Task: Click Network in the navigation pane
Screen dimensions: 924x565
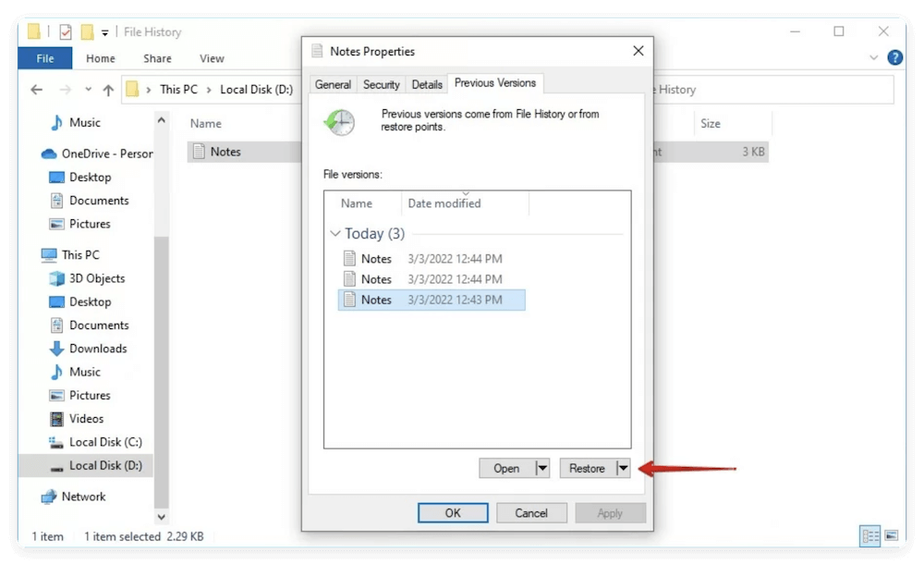Action: [83, 497]
